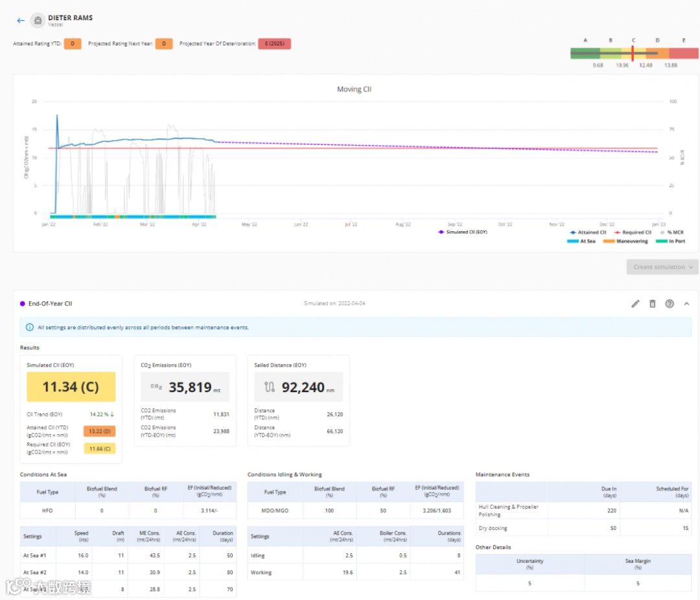Click the 11,831 CO2 emissions YTD value
The image size is (700, 600).
pos(221,414)
